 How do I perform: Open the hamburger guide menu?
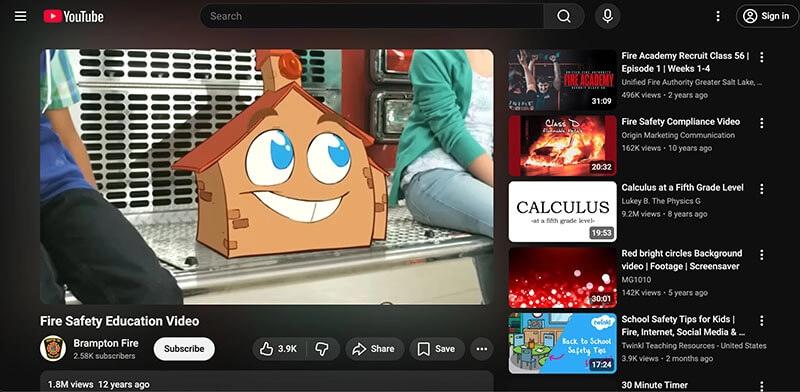click(x=20, y=16)
